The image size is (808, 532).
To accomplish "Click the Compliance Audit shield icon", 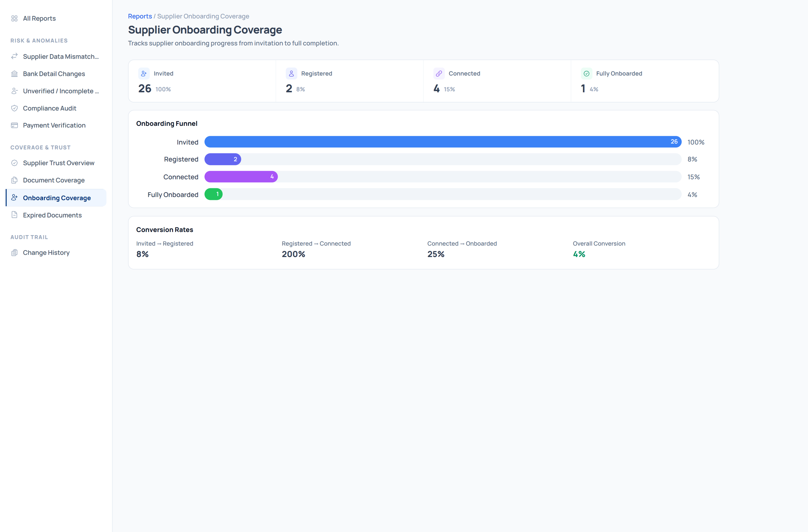I will coord(14,108).
